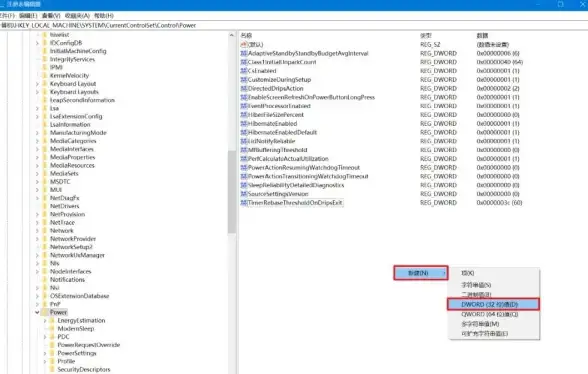
Task: Open the 帮助(H) menu in the menu bar
Action: (104, 15)
